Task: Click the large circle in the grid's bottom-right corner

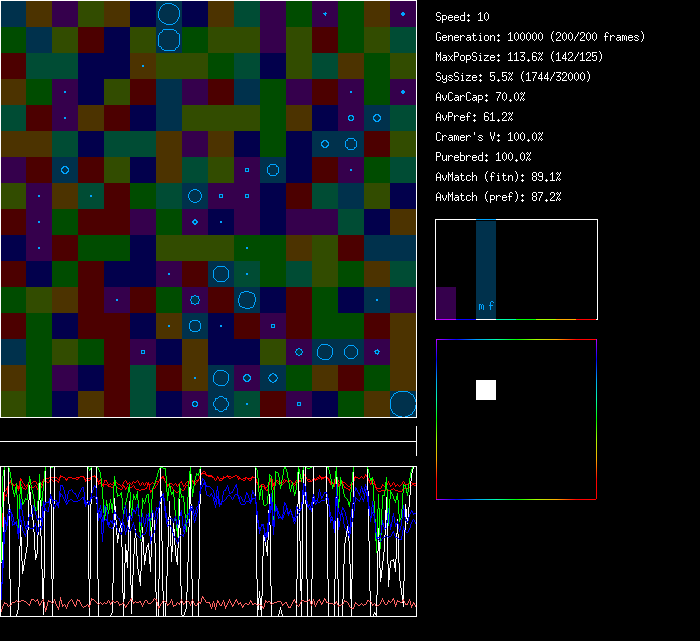Action: point(403,404)
